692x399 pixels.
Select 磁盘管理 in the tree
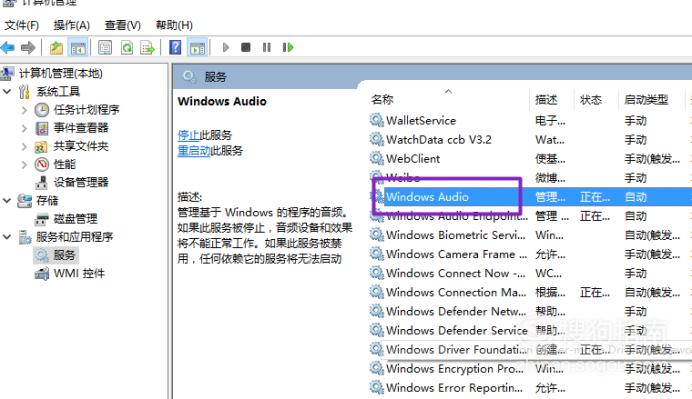pos(75,218)
